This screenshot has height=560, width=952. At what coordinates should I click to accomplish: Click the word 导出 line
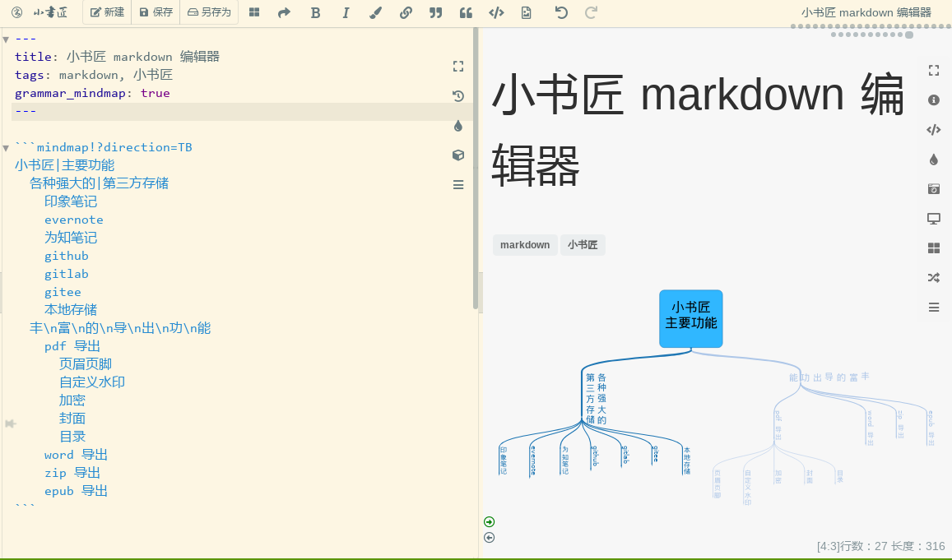[x=76, y=455]
